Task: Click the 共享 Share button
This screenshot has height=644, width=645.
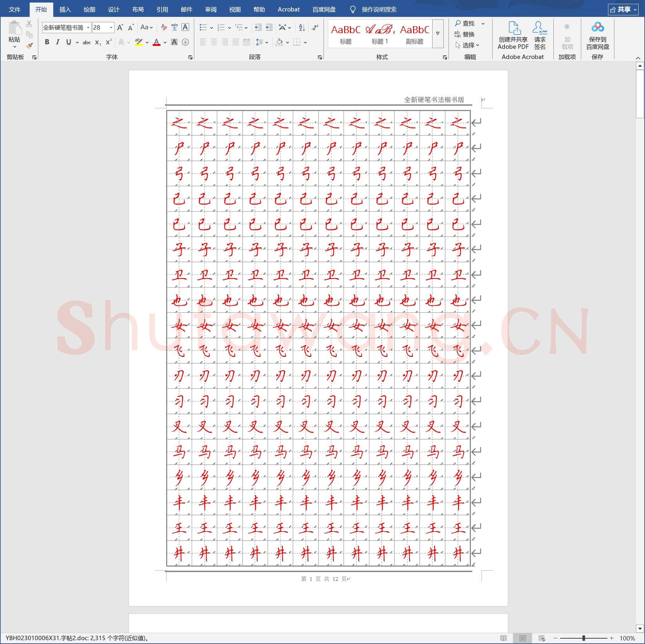Action: click(x=623, y=10)
